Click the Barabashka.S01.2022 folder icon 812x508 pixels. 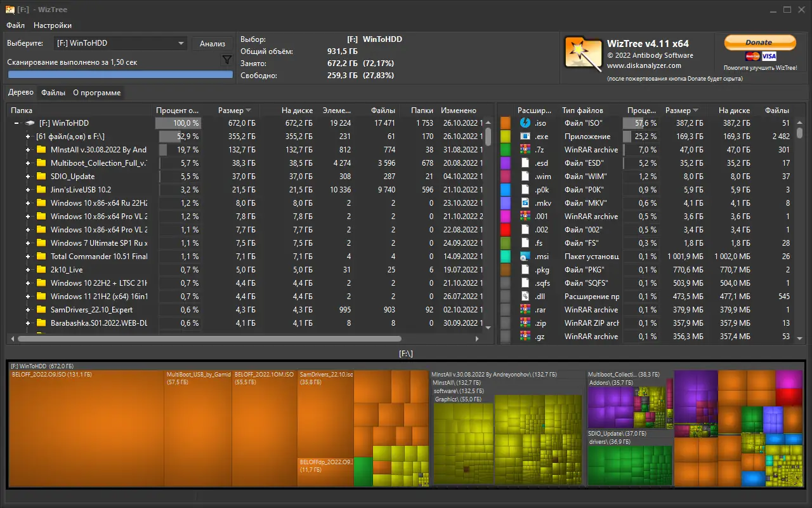(41, 323)
